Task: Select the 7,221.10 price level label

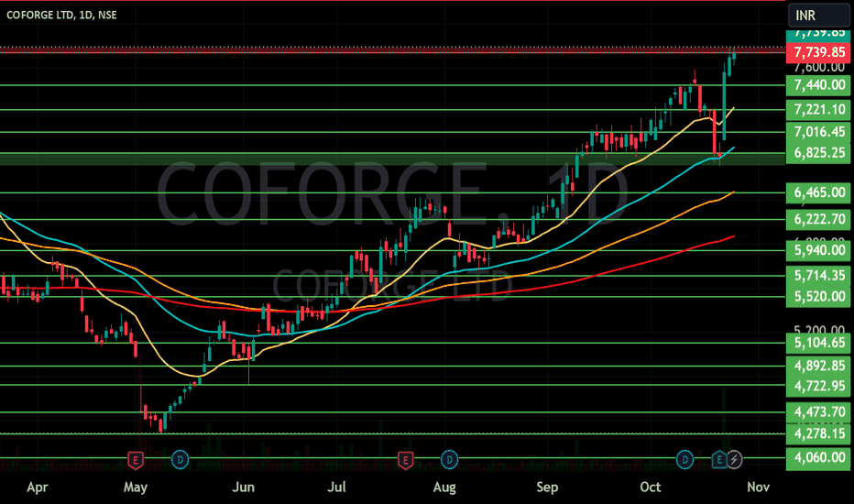Action: (x=818, y=110)
